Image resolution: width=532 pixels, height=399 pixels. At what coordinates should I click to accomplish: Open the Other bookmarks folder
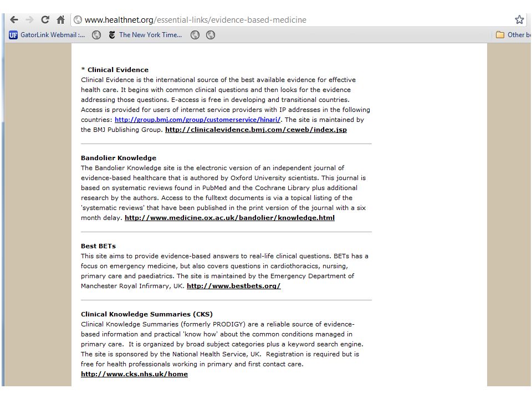[x=513, y=35]
